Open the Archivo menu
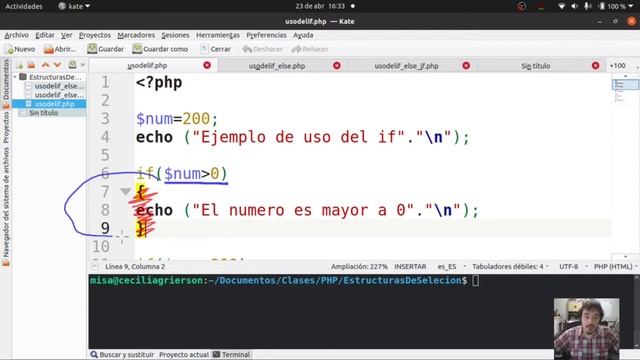This screenshot has height=360, width=640. 16,35
